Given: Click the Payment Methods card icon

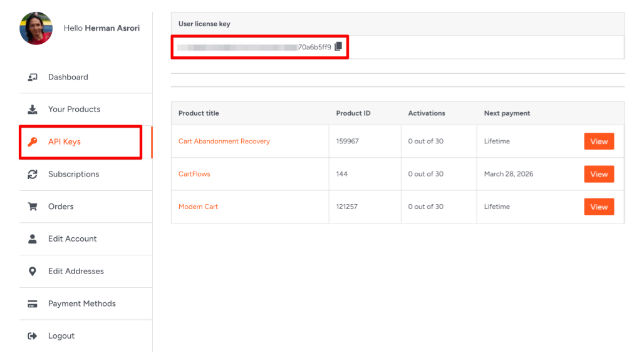Looking at the screenshot, I should pos(33,304).
